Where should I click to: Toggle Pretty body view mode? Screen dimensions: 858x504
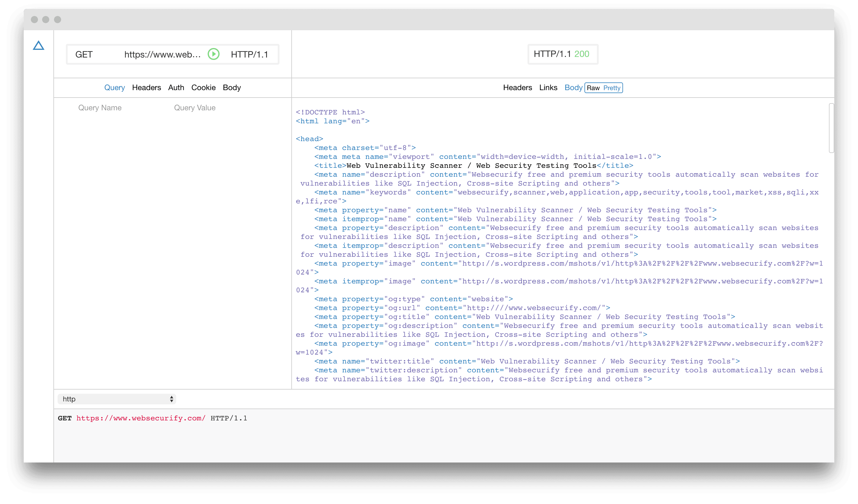[x=611, y=88]
